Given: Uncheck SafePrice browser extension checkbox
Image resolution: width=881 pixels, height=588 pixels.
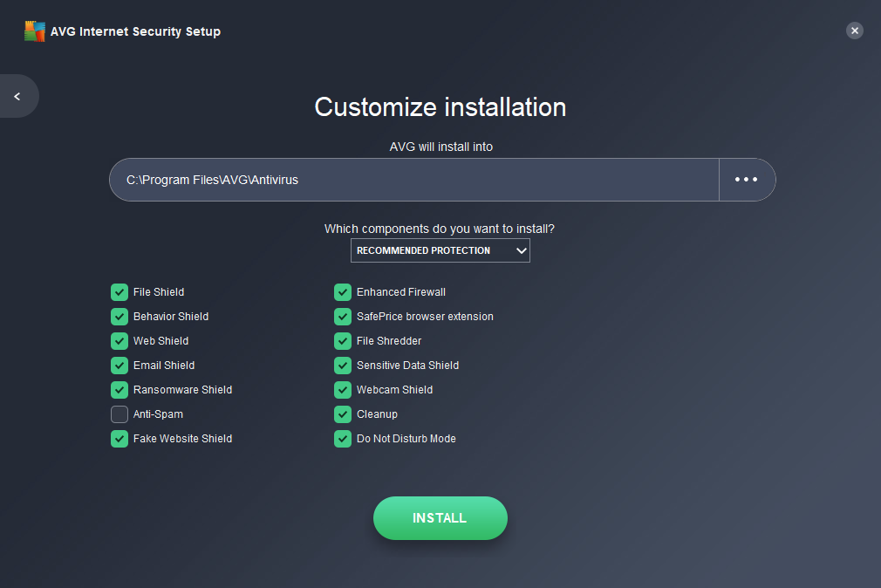Looking at the screenshot, I should tap(343, 317).
